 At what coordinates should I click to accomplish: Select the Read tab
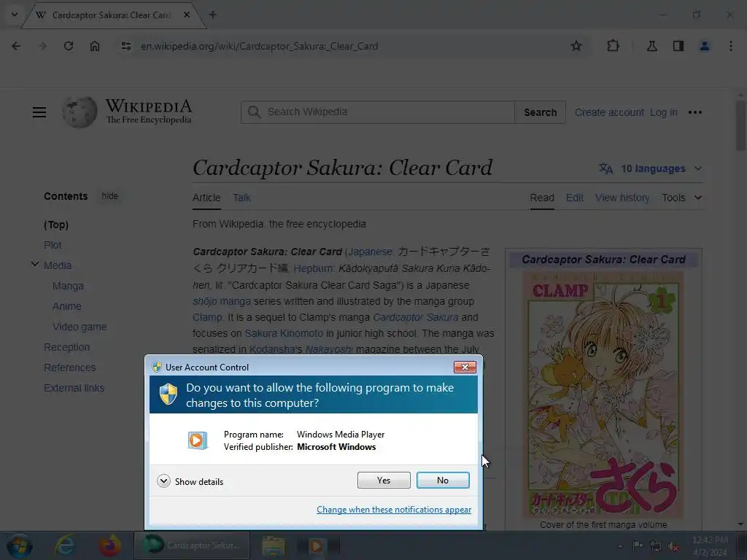542,198
